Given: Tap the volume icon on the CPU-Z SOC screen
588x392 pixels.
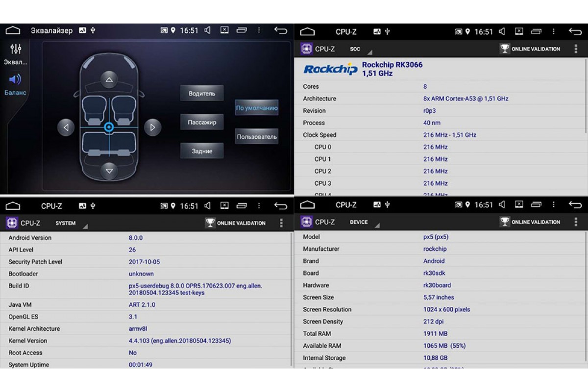Looking at the screenshot, I should coord(502,31).
